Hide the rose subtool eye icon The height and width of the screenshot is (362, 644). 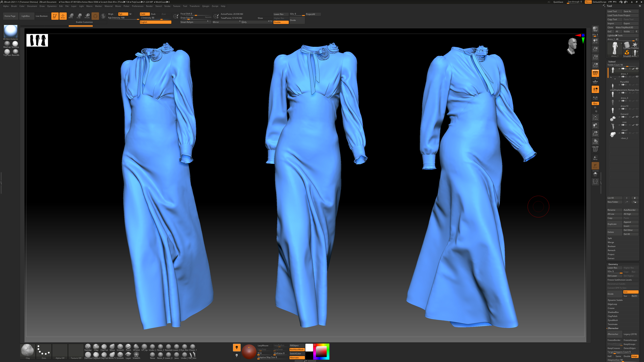637,117
